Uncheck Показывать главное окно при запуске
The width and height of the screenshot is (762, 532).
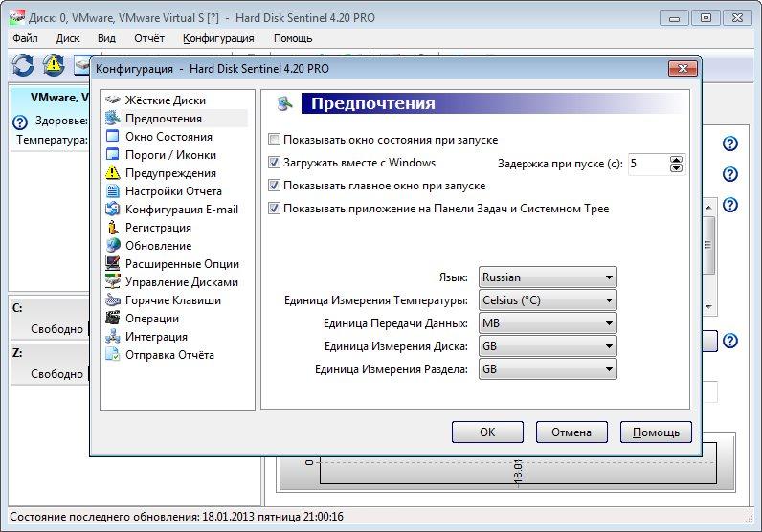coord(274,185)
